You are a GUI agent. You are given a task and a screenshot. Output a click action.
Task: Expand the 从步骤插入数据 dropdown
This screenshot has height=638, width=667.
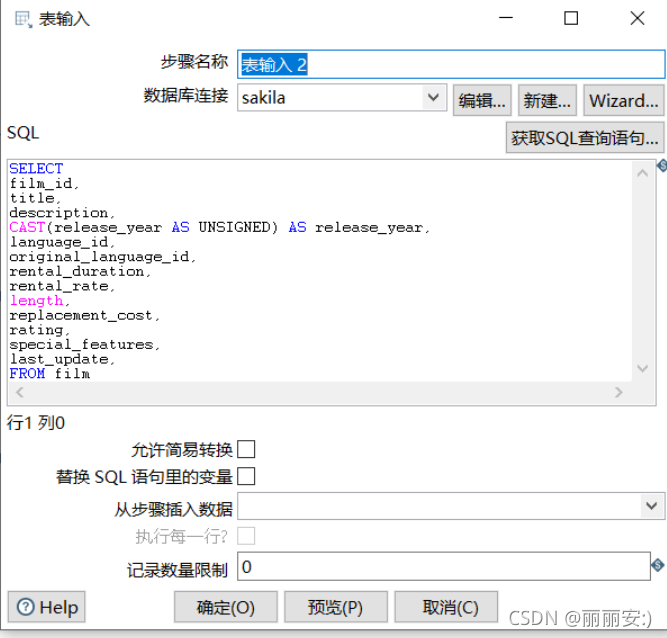coord(652,506)
